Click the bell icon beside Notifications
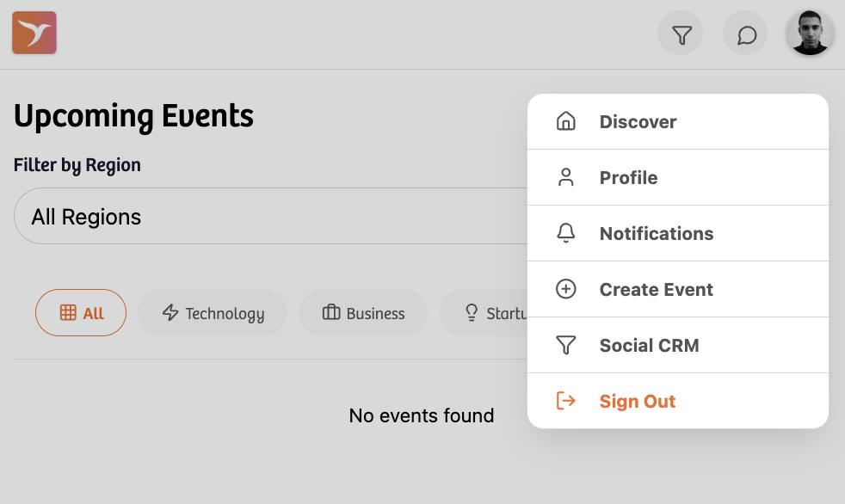The image size is (845, 504). click(x=565, y=233)
